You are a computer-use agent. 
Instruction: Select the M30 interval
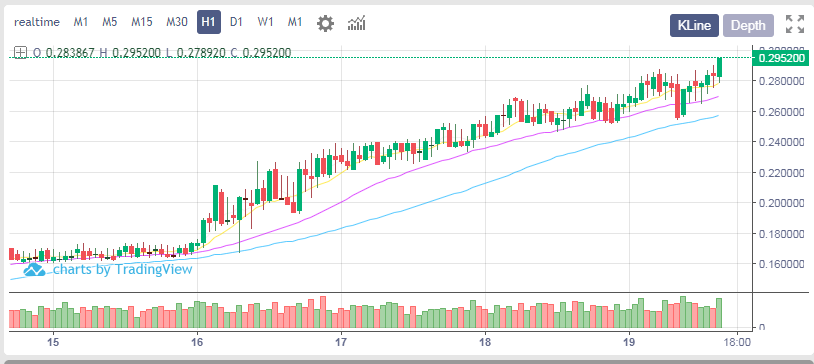(177, 22)
